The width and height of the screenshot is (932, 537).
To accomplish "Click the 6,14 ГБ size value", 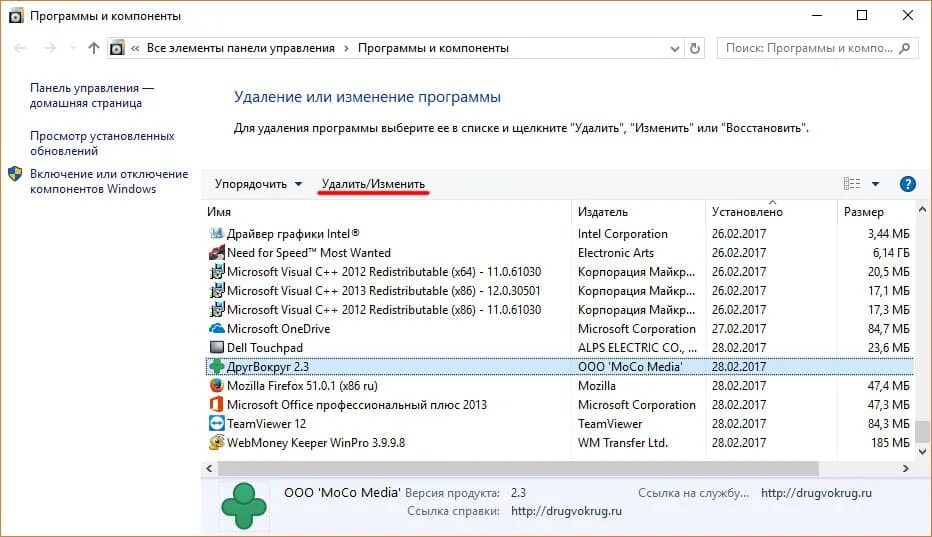I will click(x=891, y=253).
